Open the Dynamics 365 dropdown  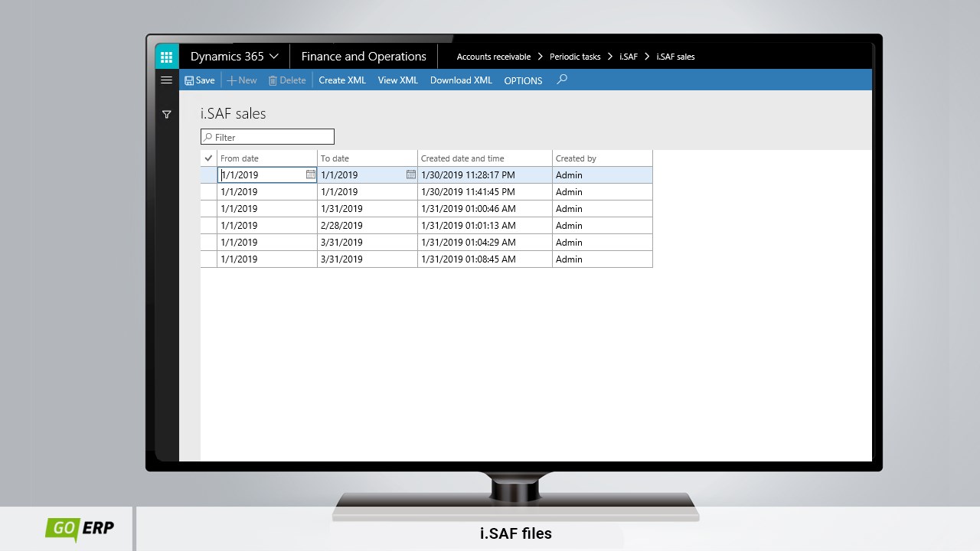click(234, 57)
